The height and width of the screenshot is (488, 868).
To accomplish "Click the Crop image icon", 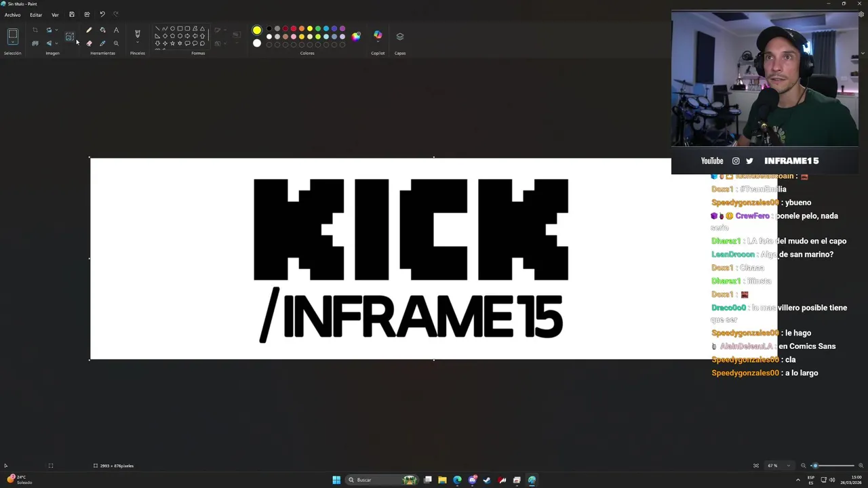I will (35, 30).
